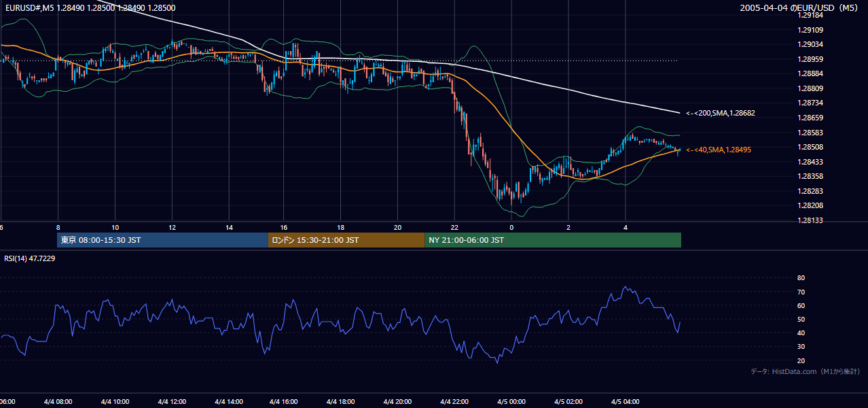
Task: Select the NY 21:00-06:00 JST session bar
Action: click(x=553, y=240)
